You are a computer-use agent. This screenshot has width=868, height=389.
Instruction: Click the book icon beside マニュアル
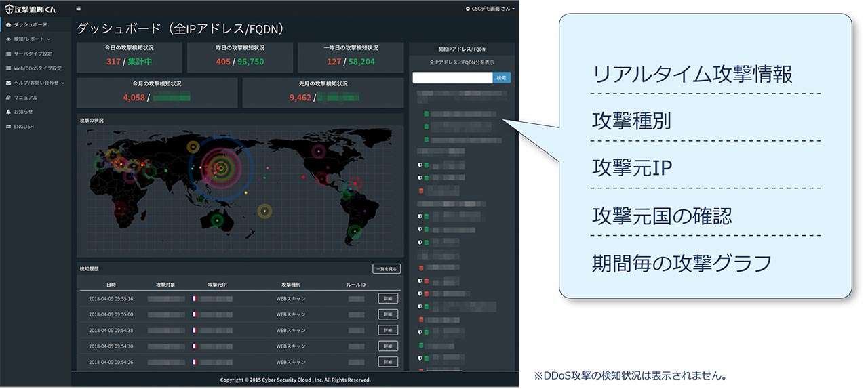(x=8, y=98)
